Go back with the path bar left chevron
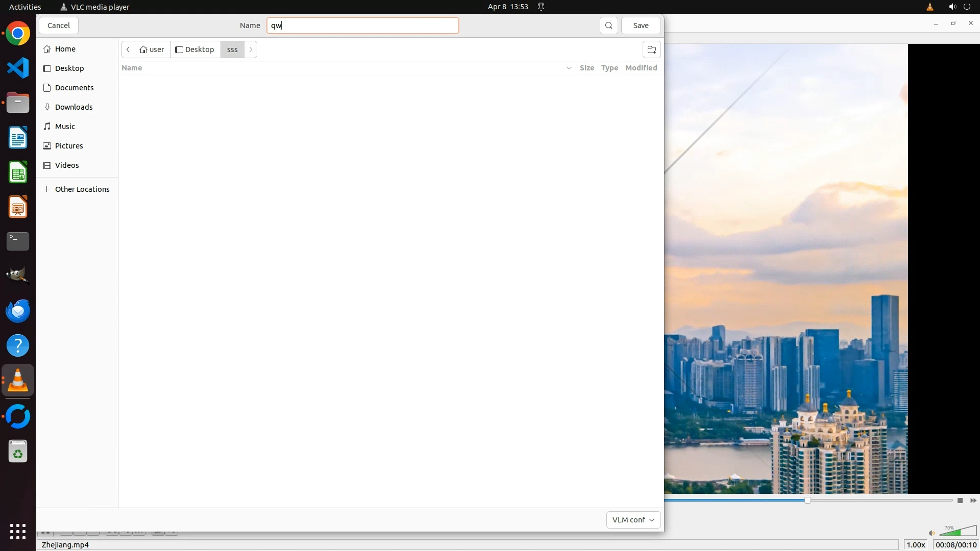980x551 pixels. [128, 49]
